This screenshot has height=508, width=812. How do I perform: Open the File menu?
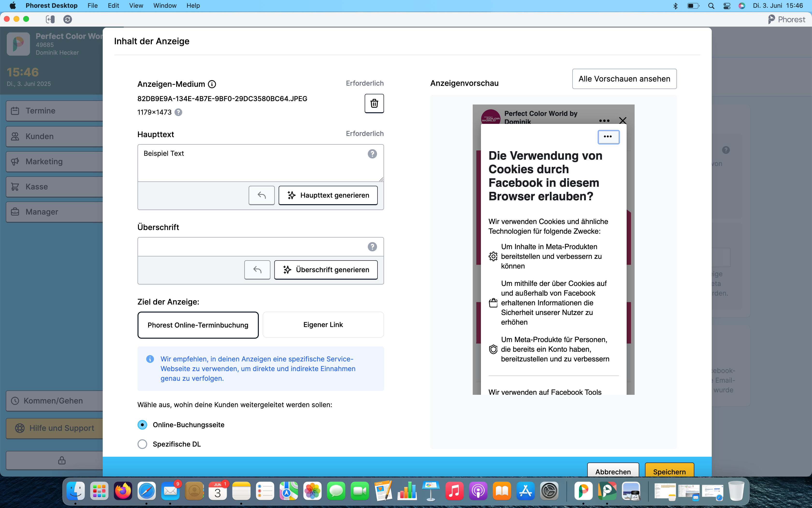[93, 6]
